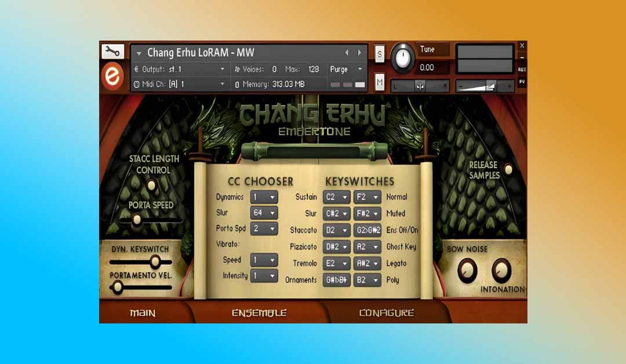626x364 pixels.
Task: Open the AUX sends button
Action: [x=522, y=70]
